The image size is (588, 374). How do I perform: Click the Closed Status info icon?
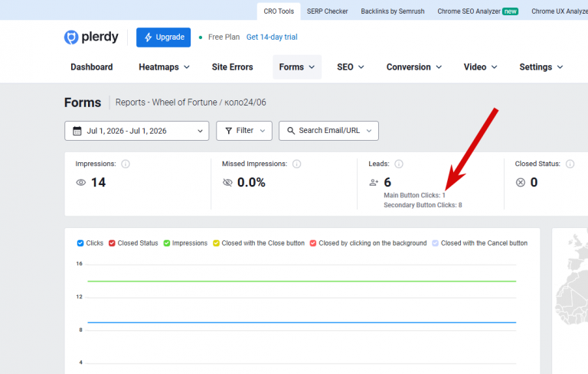coord(570,164)
